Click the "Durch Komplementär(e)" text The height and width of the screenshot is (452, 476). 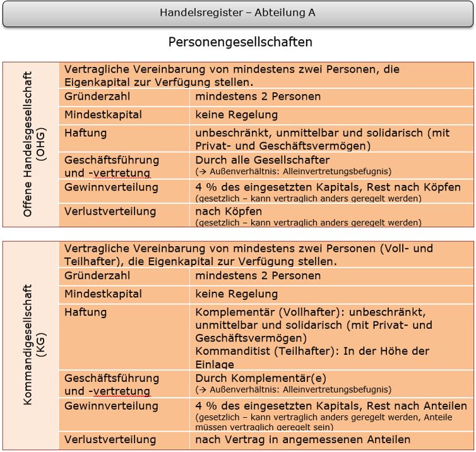[261, 378]
